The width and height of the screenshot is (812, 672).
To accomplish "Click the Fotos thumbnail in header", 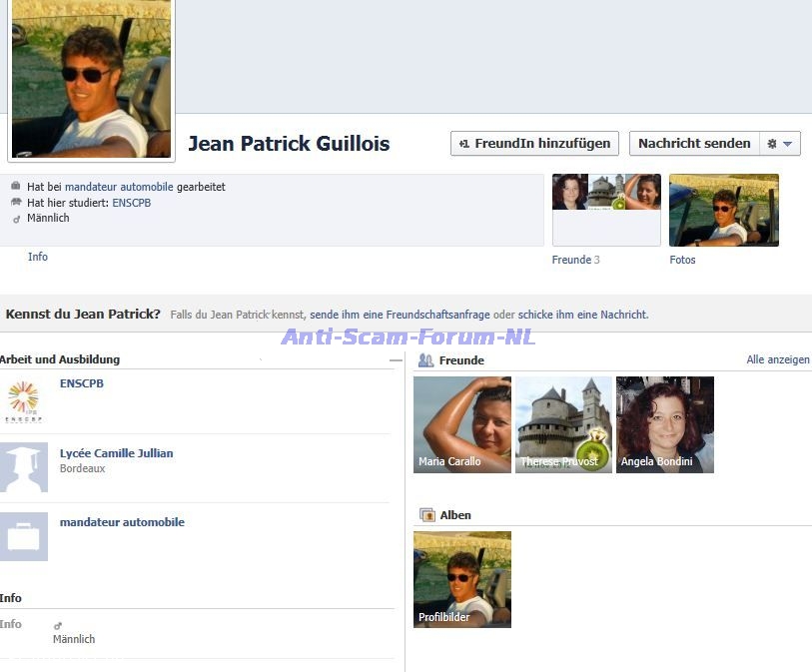I will coord(723,210).
